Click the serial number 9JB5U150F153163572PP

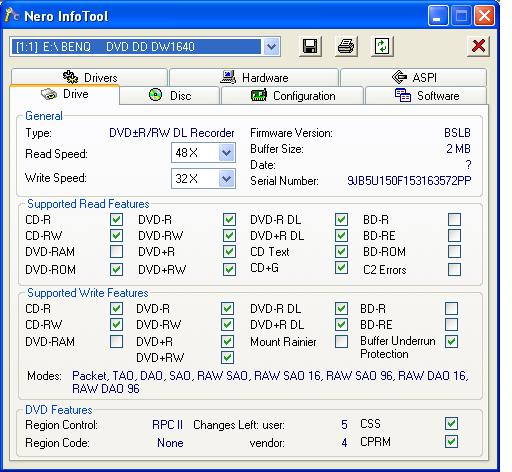[409, 181]
